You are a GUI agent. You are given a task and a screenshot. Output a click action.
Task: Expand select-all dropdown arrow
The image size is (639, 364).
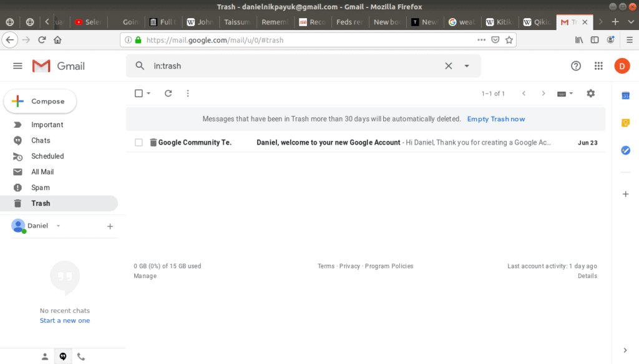(149, 93)
